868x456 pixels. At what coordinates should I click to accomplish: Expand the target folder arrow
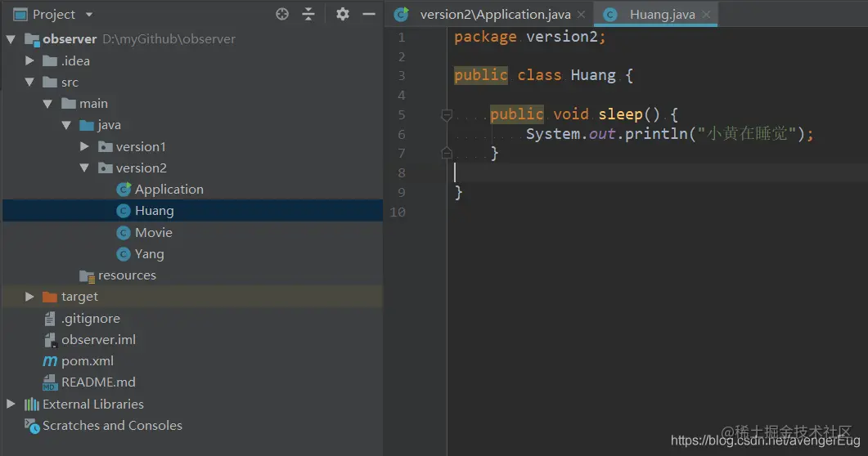point(30,297)
